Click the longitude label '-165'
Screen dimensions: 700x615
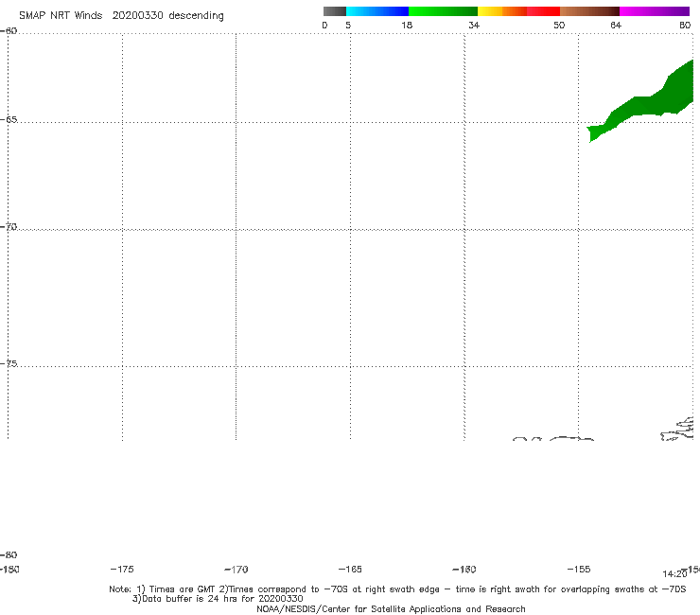350,569
